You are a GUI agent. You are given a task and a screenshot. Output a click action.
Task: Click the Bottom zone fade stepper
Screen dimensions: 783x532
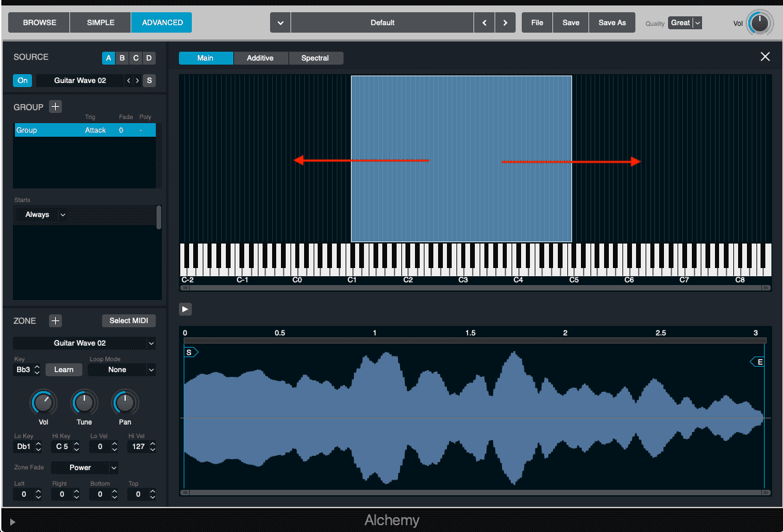coord(114,494)
